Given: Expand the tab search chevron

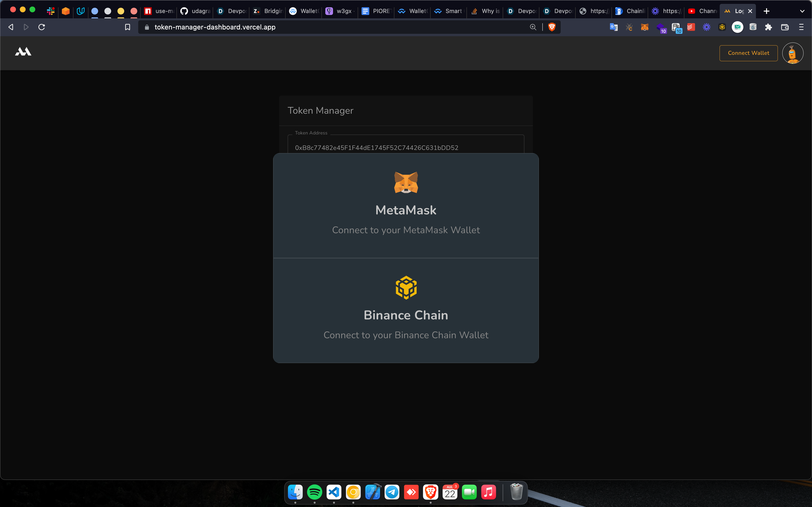Looking at the screenshot, I should [x=802, y=11].
